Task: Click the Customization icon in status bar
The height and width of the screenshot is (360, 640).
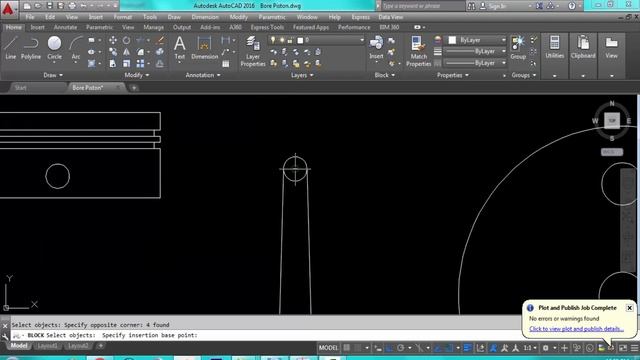Action: (x=634, y=348)
